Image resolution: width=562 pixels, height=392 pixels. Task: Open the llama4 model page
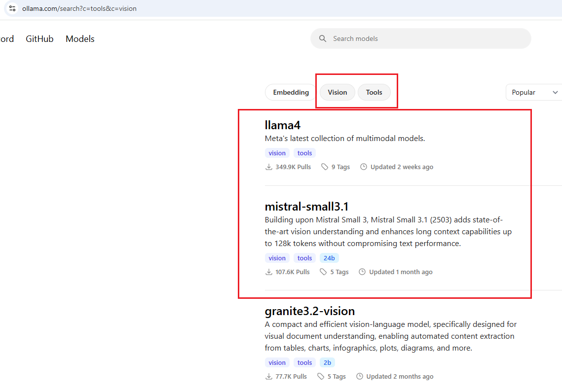click(x=282, y=125)
